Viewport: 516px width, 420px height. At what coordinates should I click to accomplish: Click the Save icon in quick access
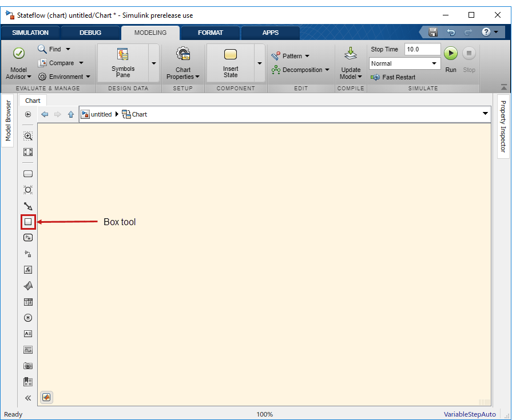(x=433, y=32)
